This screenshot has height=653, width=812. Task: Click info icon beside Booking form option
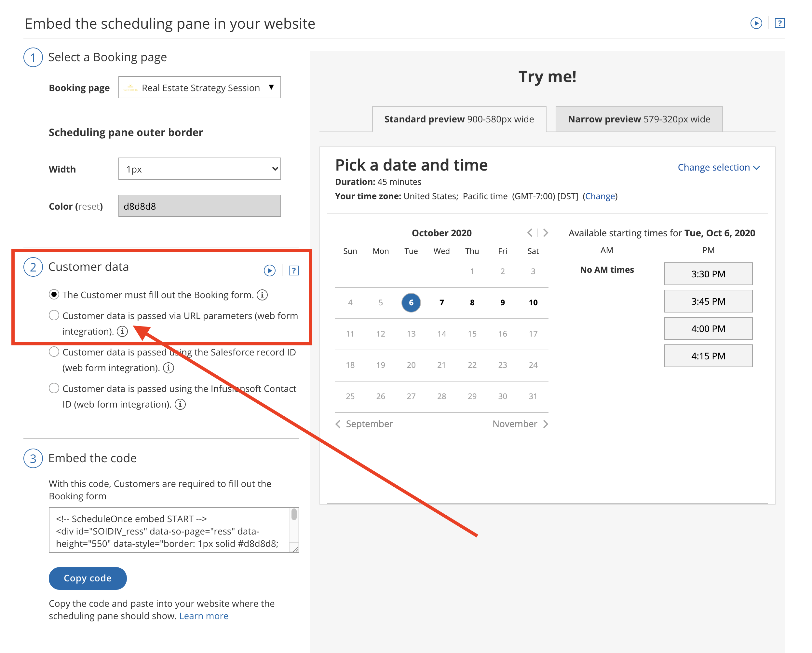[262, 295]
